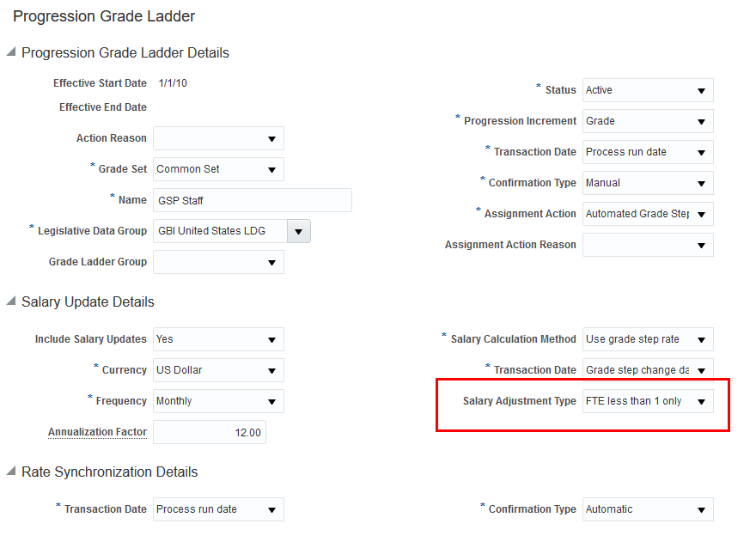Open the Salary Adjustment Type dropdown
Image resolution: width=756 pixels, height=548 pixels.
tap(648, 401)
